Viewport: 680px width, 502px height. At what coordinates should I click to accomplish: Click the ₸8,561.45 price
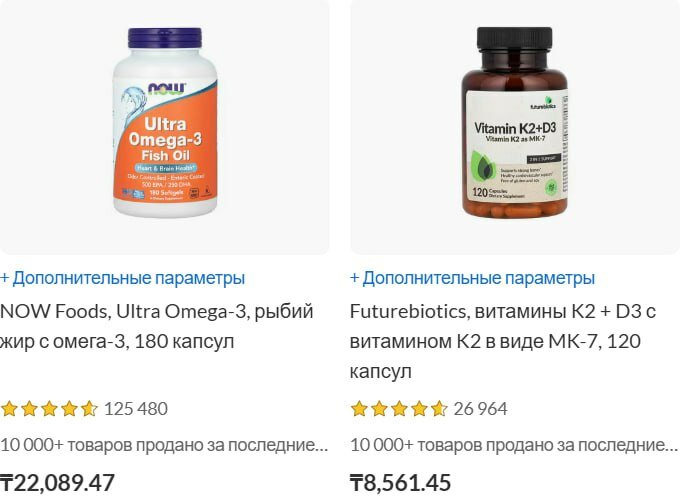tap(400, 483)
